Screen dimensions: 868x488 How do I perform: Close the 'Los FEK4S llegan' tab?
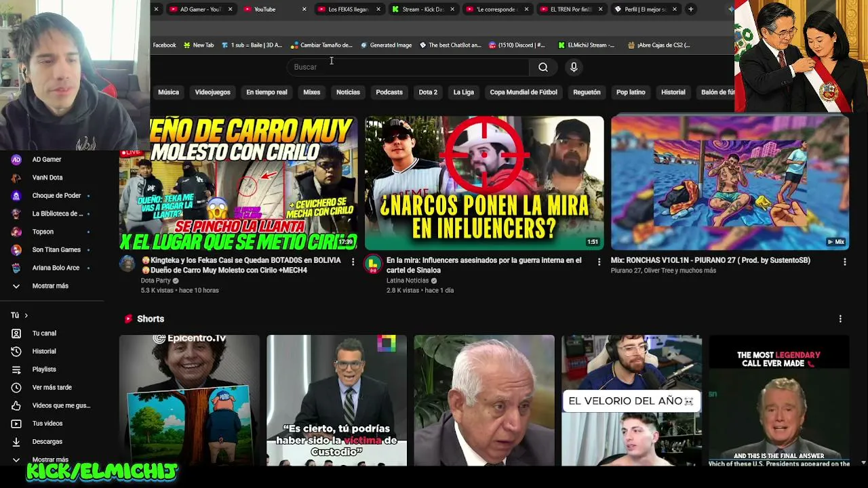[x=378, y=9]
